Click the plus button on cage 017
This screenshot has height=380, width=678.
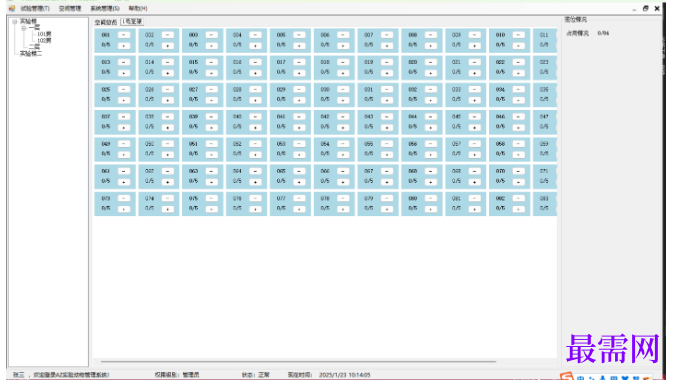[x=299, y=73]
